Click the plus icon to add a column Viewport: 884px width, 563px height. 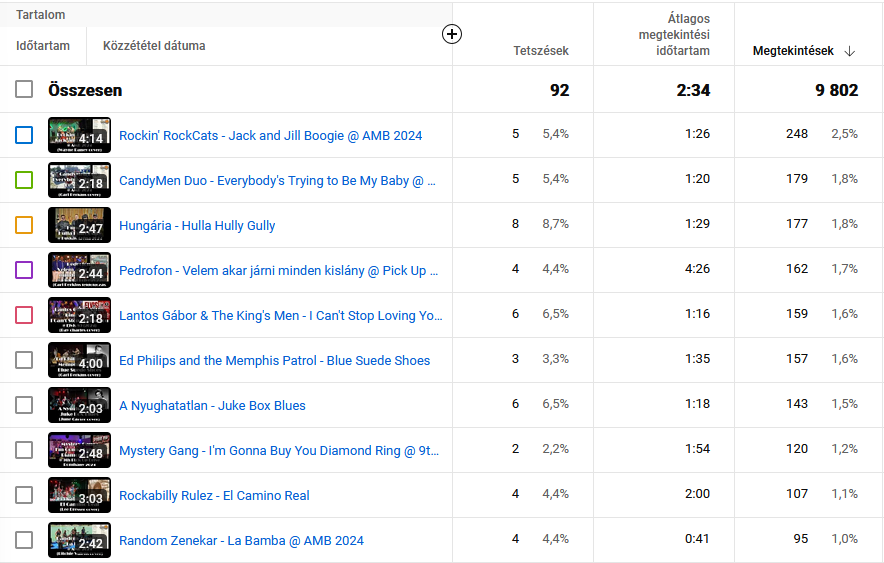click(x=452, y=34)
